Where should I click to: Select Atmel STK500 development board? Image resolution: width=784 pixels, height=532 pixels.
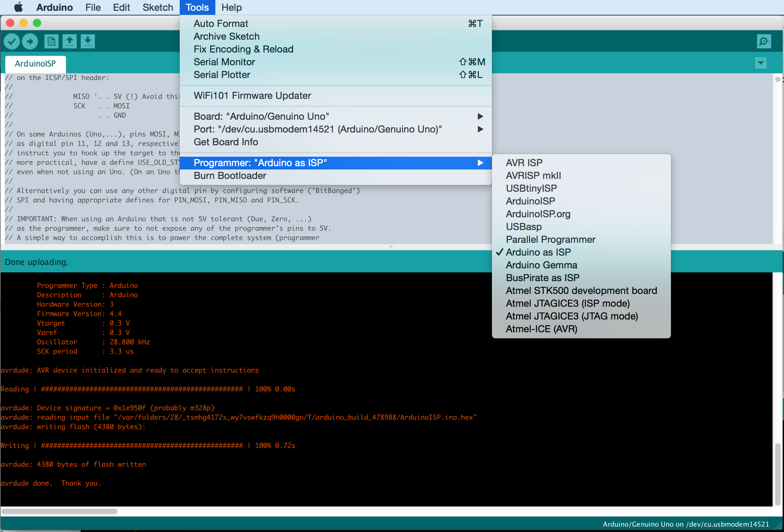[581, 291]
